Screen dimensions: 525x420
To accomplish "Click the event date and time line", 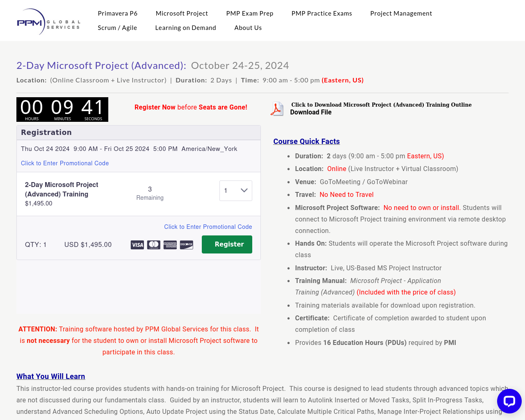I will [x=129, y=149].
